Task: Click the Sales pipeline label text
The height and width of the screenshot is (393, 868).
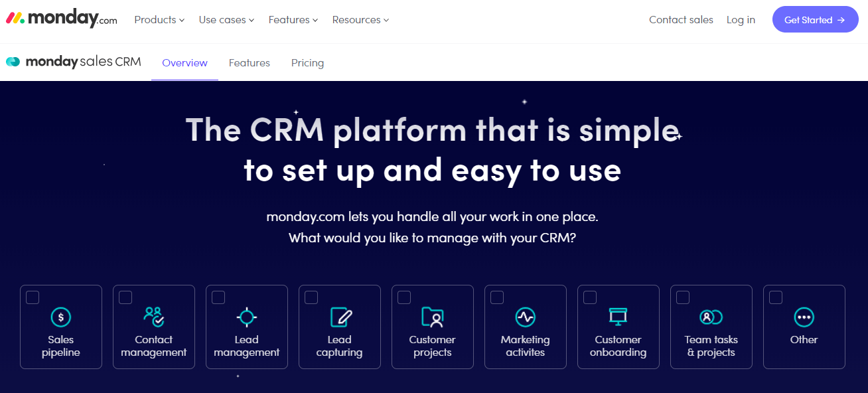Action: coord(61,346)
